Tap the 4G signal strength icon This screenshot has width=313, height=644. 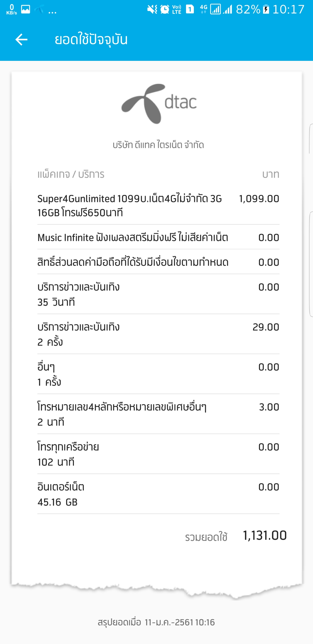tap(215, 10)
